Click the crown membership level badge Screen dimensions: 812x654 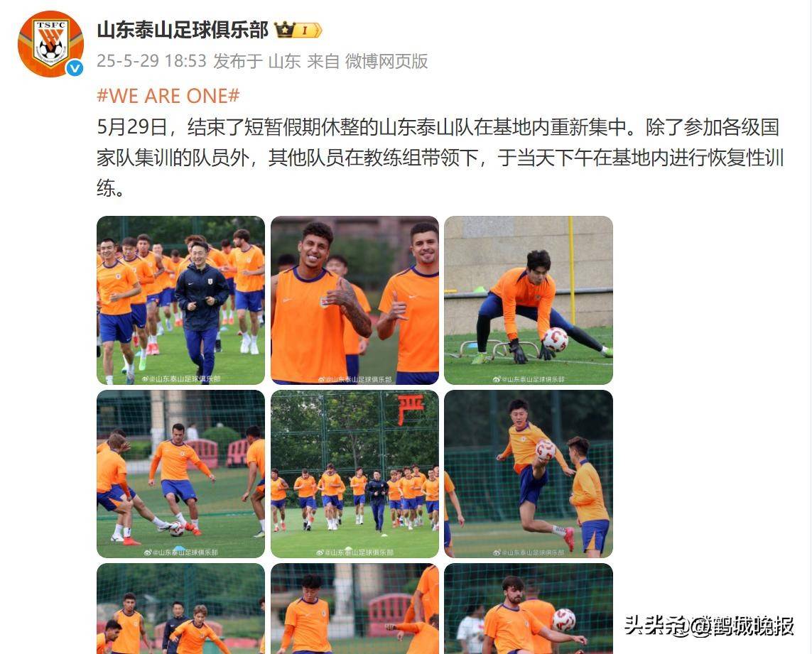(x=298, y=30)
